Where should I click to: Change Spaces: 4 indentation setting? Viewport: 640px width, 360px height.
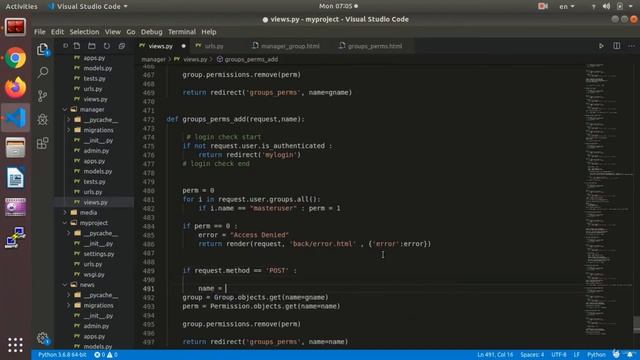click(532, 355)
